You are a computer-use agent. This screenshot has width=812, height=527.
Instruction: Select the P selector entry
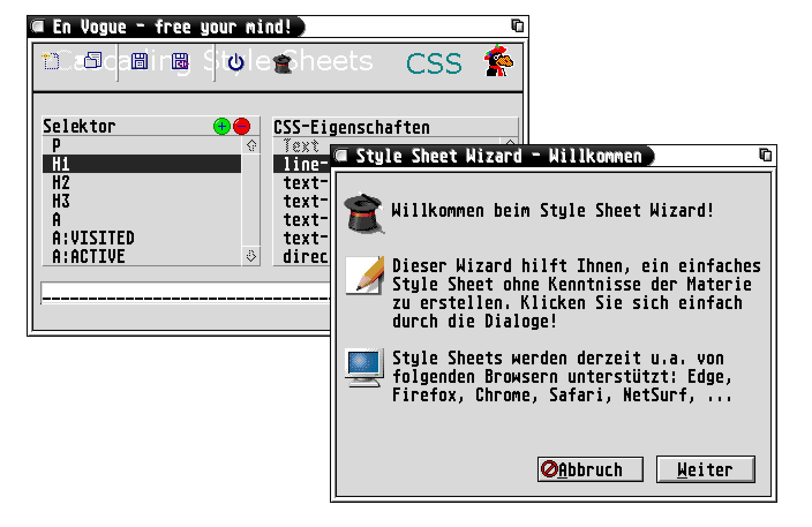click(x=142, y=145)
